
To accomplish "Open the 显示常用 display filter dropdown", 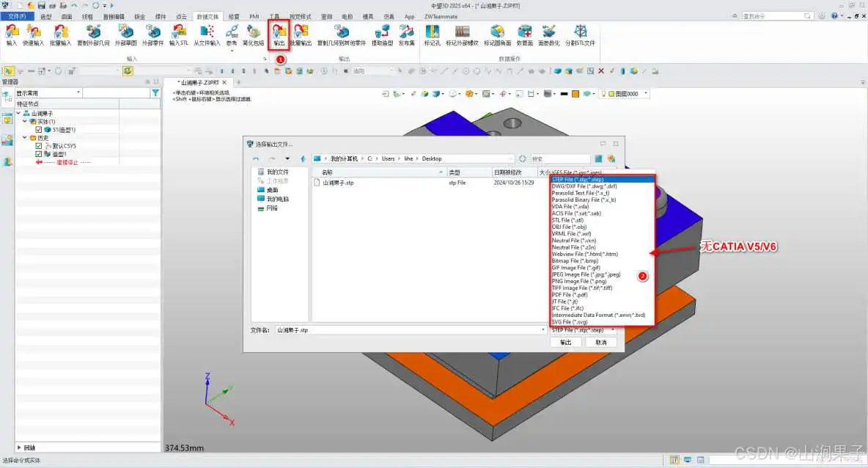I will (48, 93).
